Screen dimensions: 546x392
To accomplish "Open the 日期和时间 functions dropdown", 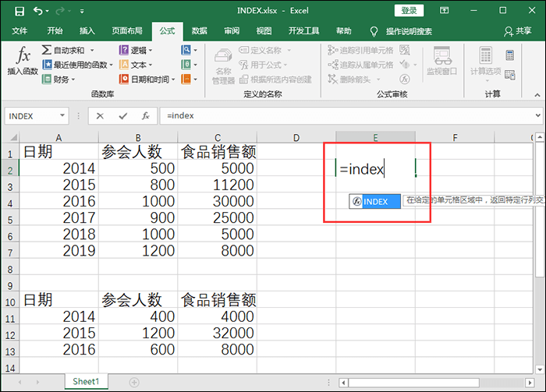I will pos(147,79).
